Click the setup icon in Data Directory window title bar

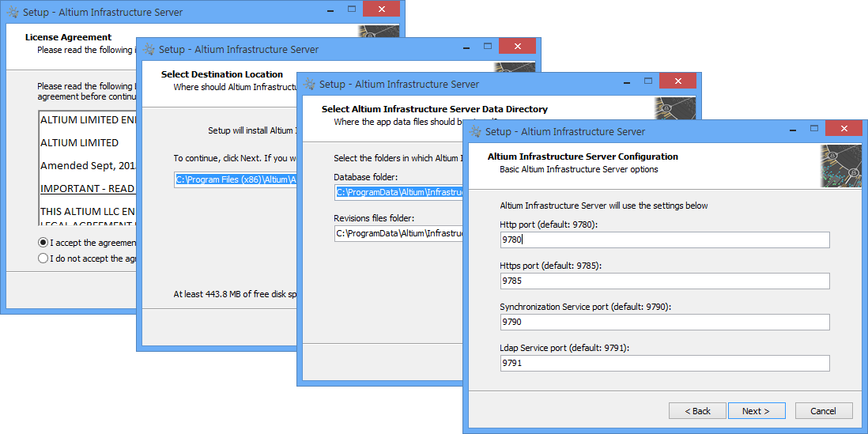tap(309, 84)
